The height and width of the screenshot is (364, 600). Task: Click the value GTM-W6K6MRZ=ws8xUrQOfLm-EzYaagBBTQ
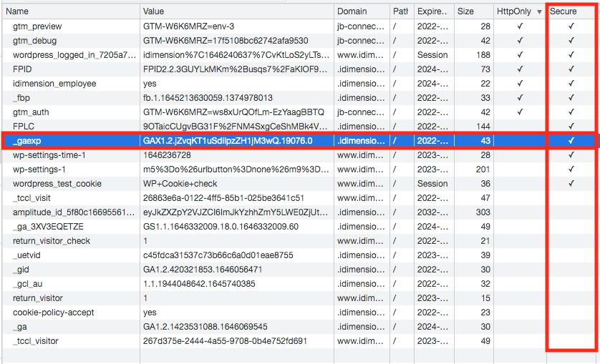(234, 112)
